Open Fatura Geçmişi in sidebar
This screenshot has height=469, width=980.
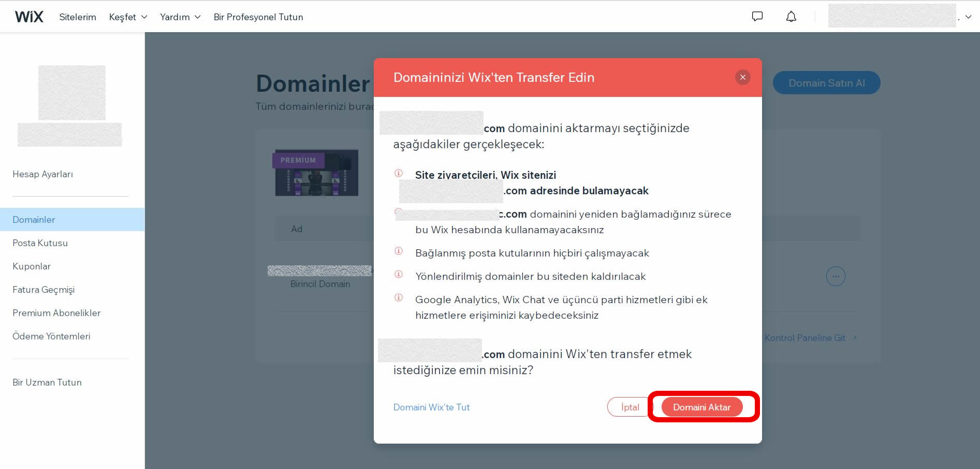pos(43,290)
